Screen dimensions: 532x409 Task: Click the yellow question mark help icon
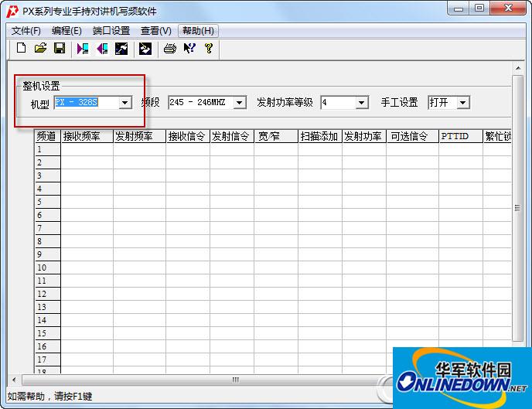click(209, 49)
